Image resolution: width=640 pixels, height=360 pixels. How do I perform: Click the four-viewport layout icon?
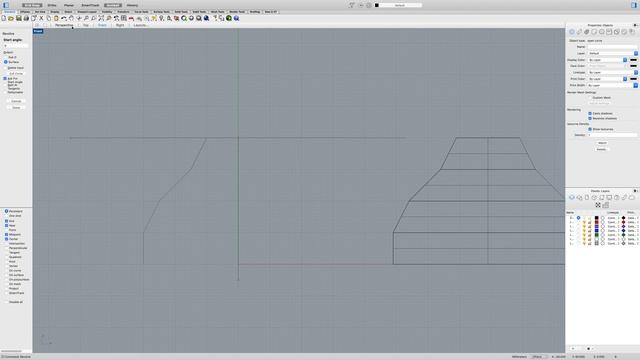tap(124, 18)
